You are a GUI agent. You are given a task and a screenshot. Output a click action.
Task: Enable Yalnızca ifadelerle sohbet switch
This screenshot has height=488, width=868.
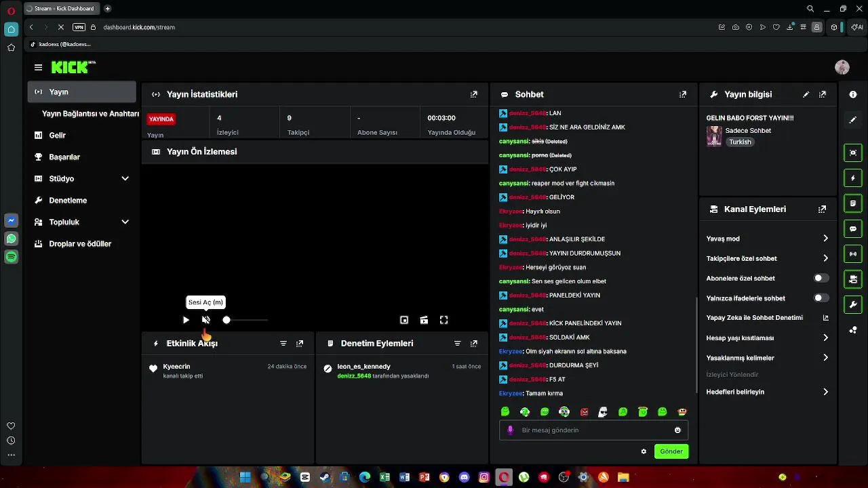click(821, 298)
